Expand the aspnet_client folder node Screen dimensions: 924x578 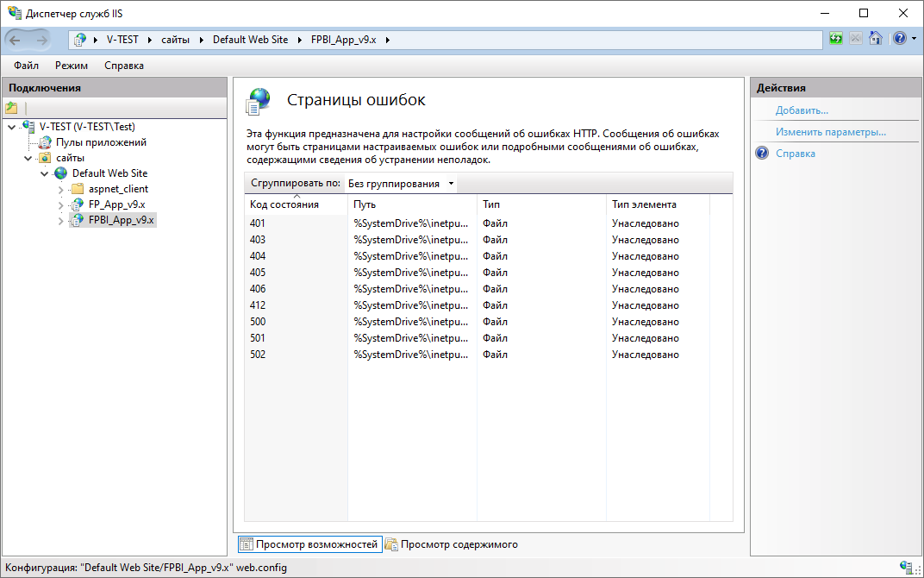(60, 190)
